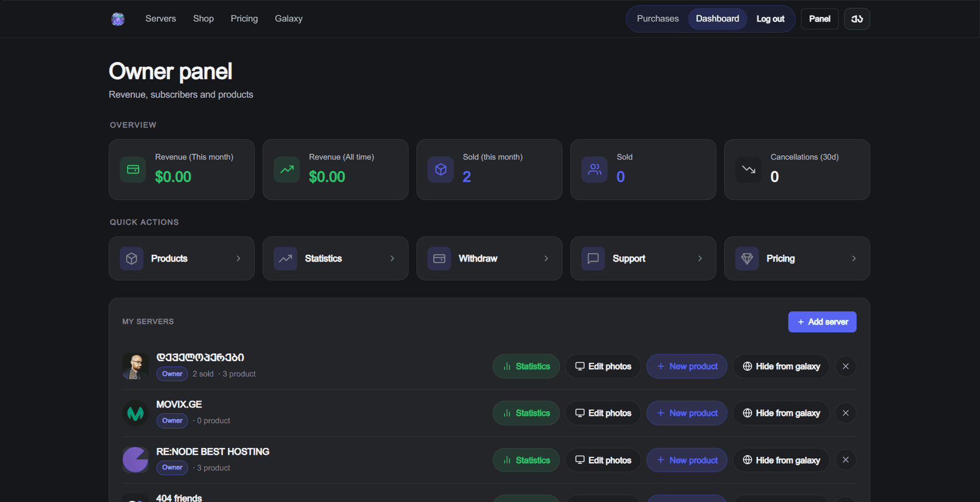Click Owner badge under MOVIX.GE
The image size is (980, 502).
pos(172,421)
